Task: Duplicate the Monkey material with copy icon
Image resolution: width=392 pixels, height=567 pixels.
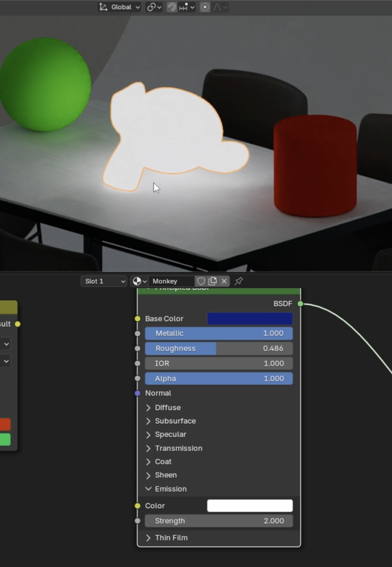Action: tap(213, 281)
